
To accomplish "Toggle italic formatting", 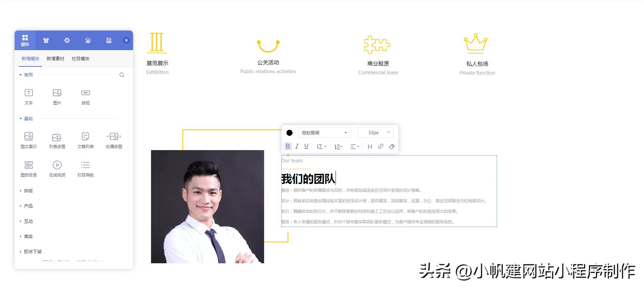I will (297, 146).
